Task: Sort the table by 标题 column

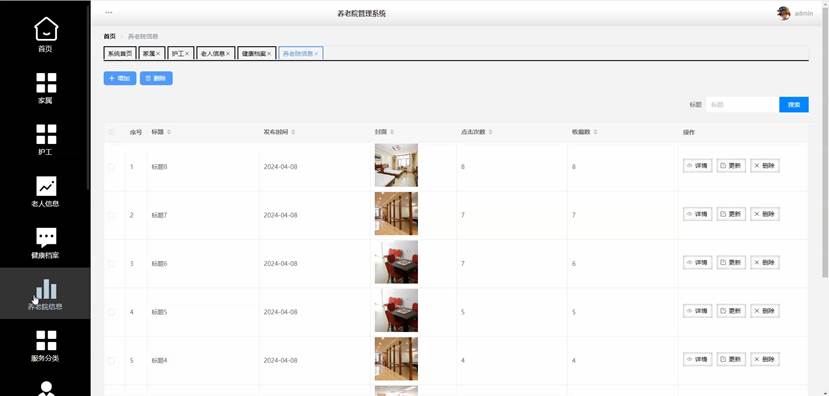Action: point(169,132)
